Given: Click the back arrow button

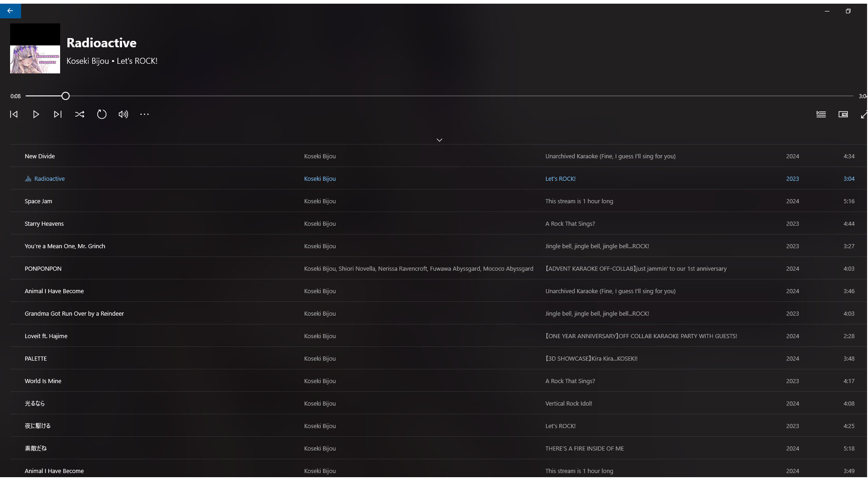Looking at the screenshot, I should pyautogui.click(x=10, y=11).
